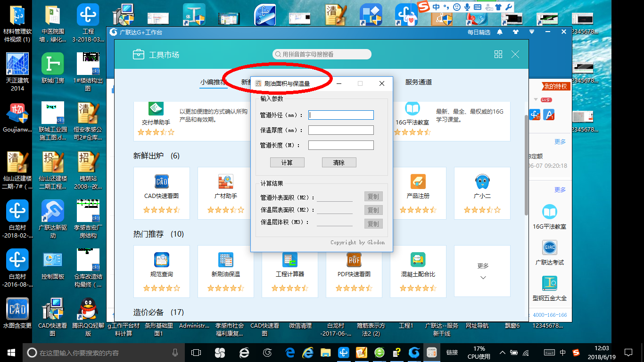
Task: Open the 规范查询 tool icon
Action: (x=162, y=260)
